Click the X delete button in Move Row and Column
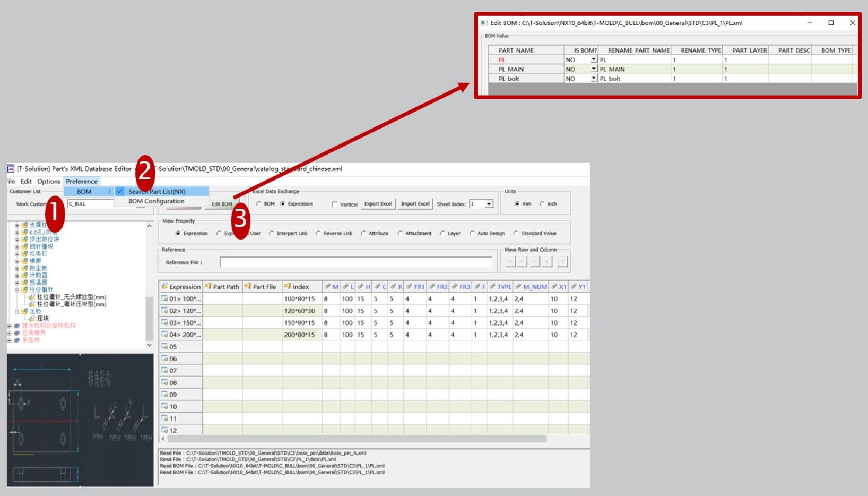 point(562,261)
